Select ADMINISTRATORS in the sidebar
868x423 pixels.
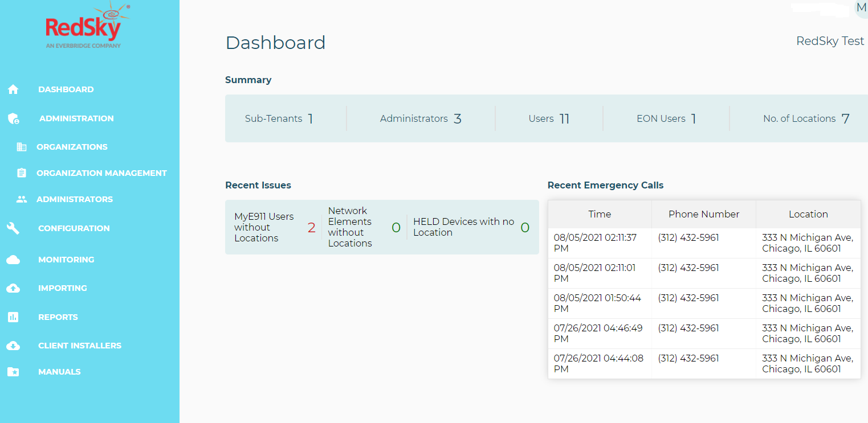click(75, 199)
